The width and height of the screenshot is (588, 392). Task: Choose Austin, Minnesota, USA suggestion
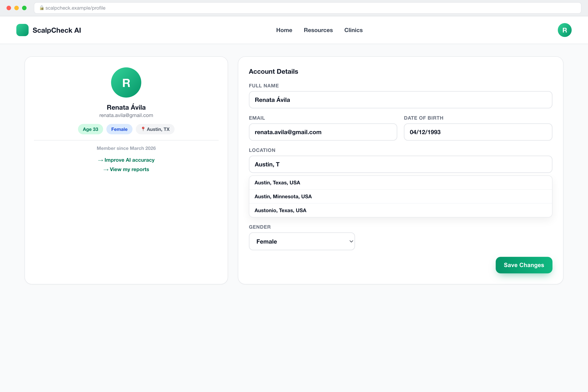[x=401, y=196]
